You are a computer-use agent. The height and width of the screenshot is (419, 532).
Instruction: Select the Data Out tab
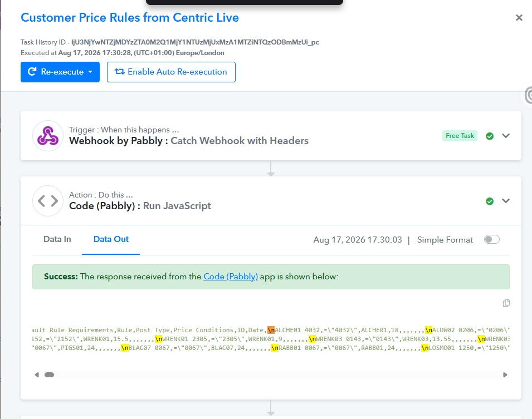(111, 239)
